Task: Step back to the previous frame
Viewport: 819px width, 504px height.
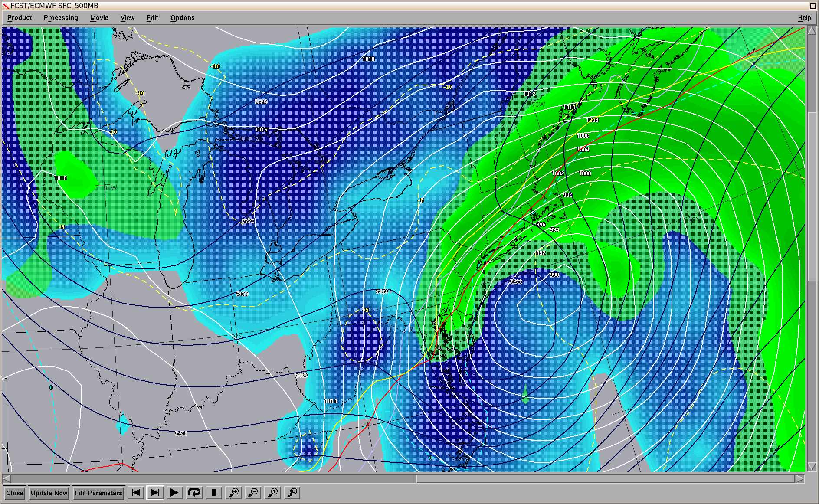Action: tap(136, 493)
